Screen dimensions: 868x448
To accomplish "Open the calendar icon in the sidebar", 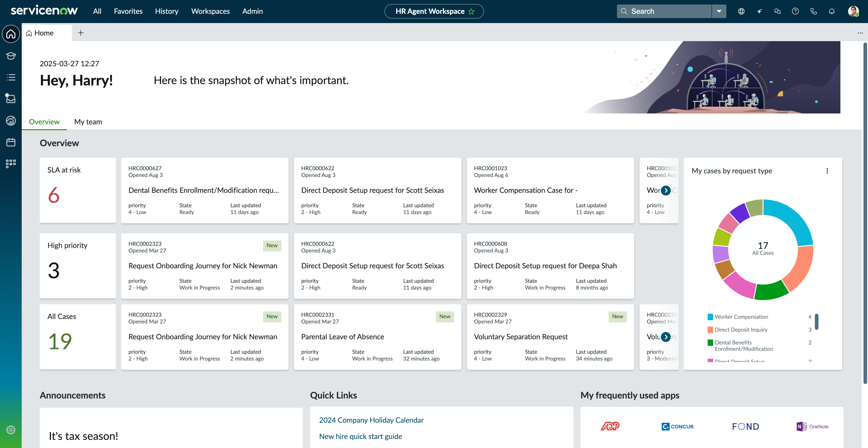I will pos(11,142).
